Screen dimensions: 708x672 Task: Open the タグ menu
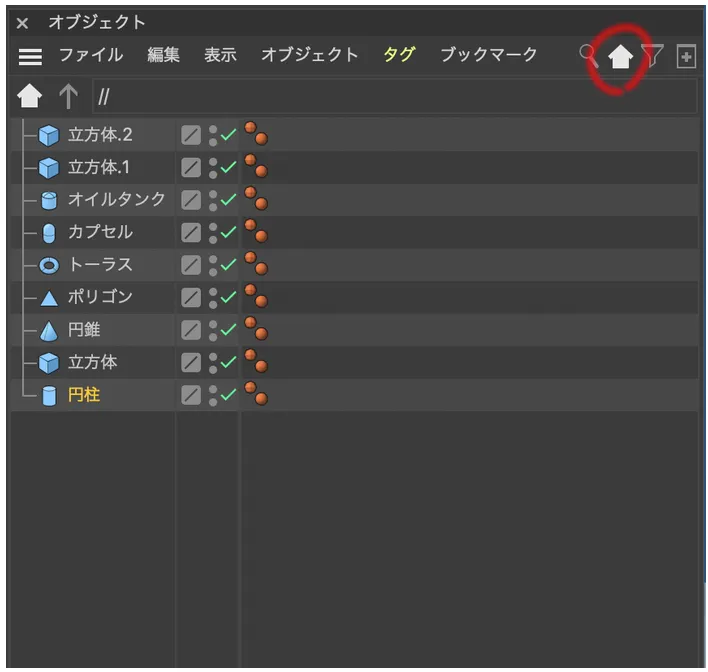point(399,55)
